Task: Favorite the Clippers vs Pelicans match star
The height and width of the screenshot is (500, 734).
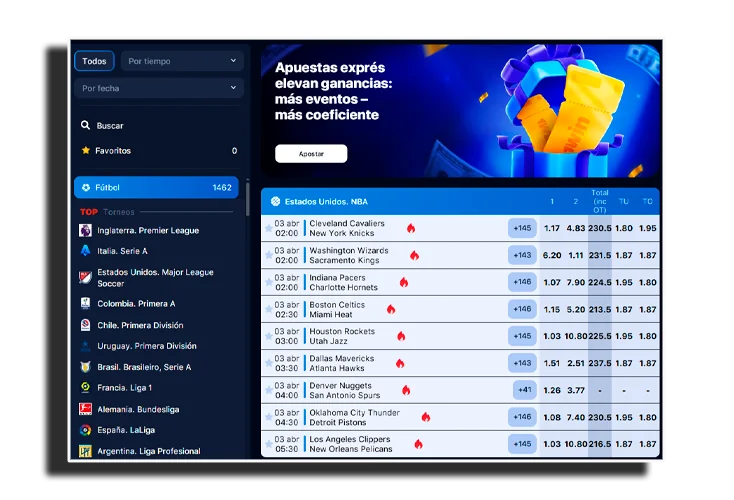Action: [x=269, y=444]
